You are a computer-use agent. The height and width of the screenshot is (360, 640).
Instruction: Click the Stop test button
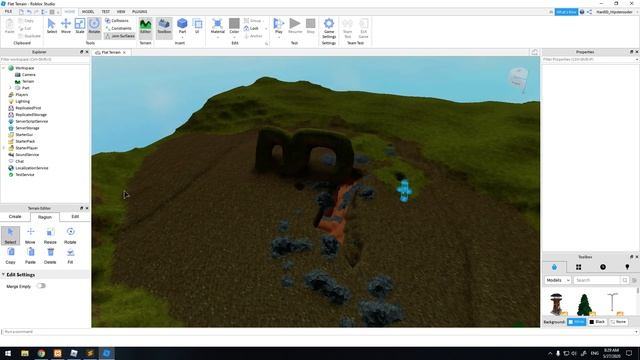pos(311,26)
